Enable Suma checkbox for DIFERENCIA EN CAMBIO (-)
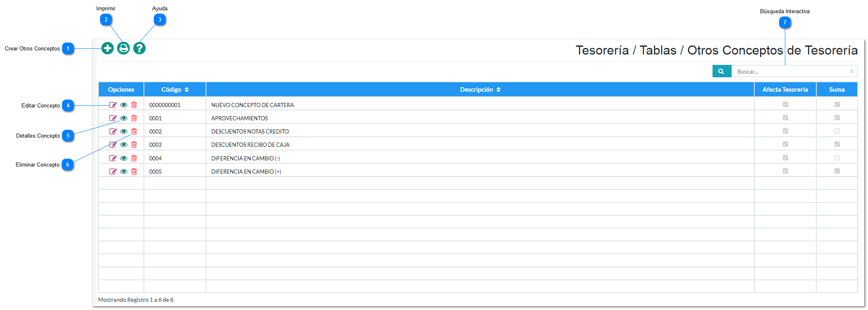 837,158
